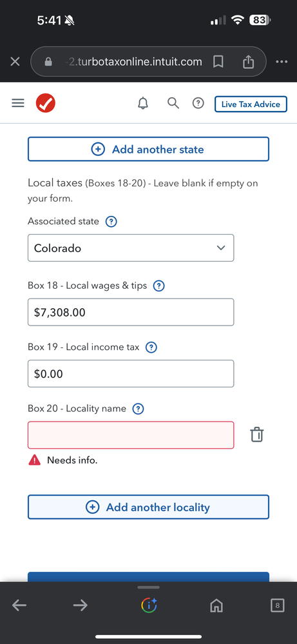Expand the Colorado associated state dropdown
The height and width of the screenshot is (644, 297).
click(131, 248)
